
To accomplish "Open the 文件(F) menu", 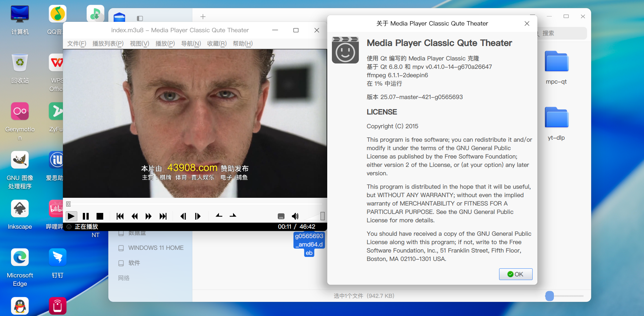I will pyautogui.click(x=77, y=44).
